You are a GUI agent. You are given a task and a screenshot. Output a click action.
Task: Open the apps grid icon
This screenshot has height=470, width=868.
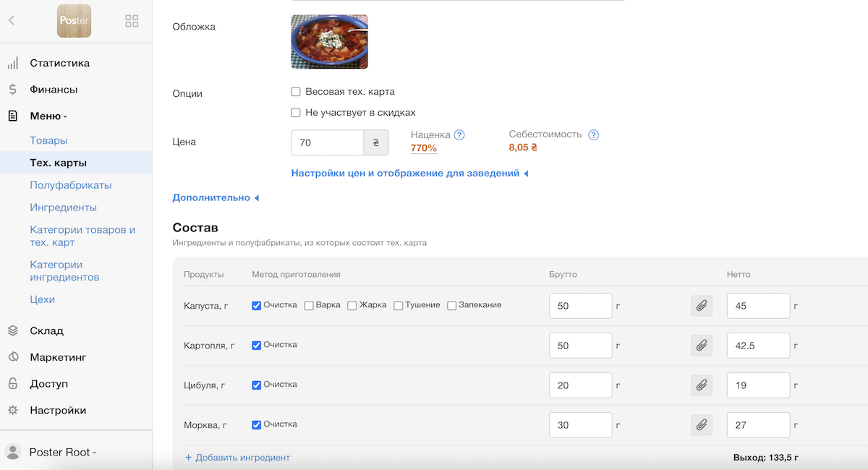point(132,21)
